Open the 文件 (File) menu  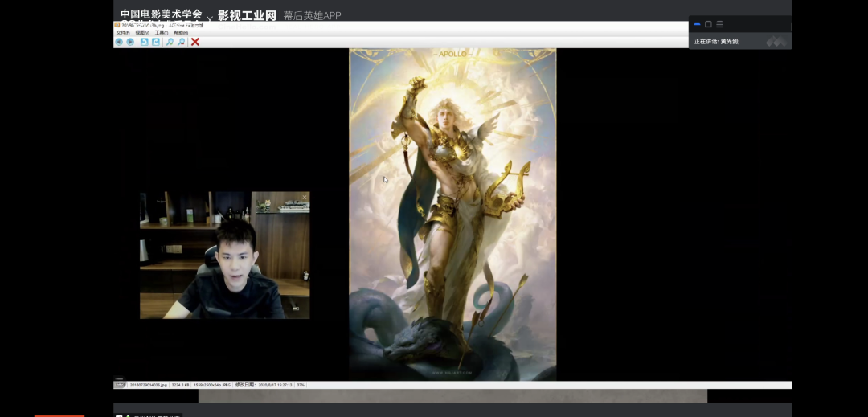(122, 33)
